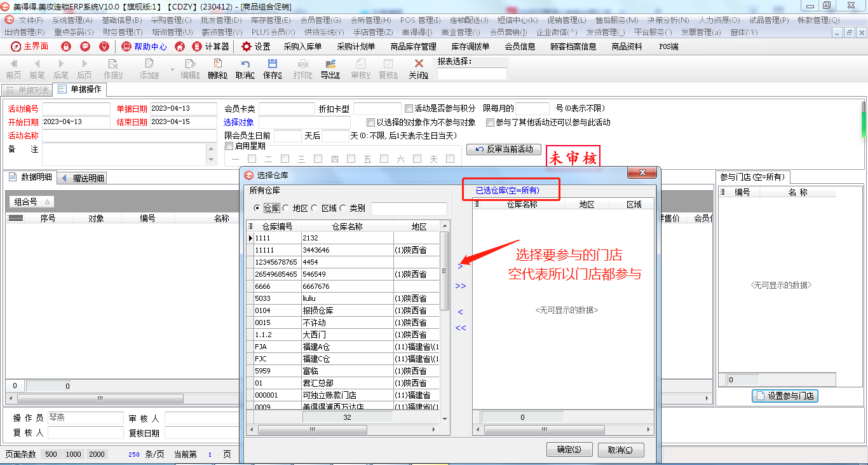
Task: Check 以选择的对象作为不参与对象 checkbox
Action: pyautogui.click(x=371, y=122)
